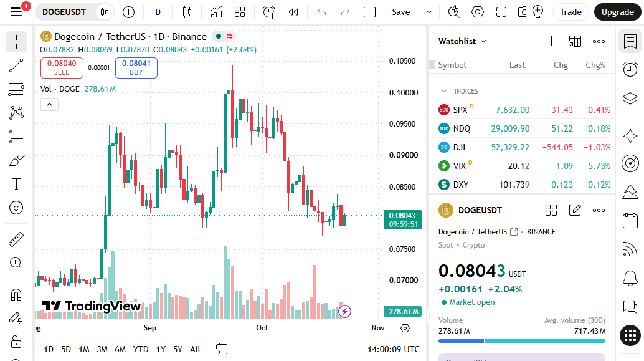Image resolution: width=644 pixels, height=361 pixels.
Task: Create an alert from top toolbar
Action: [269, 12]
